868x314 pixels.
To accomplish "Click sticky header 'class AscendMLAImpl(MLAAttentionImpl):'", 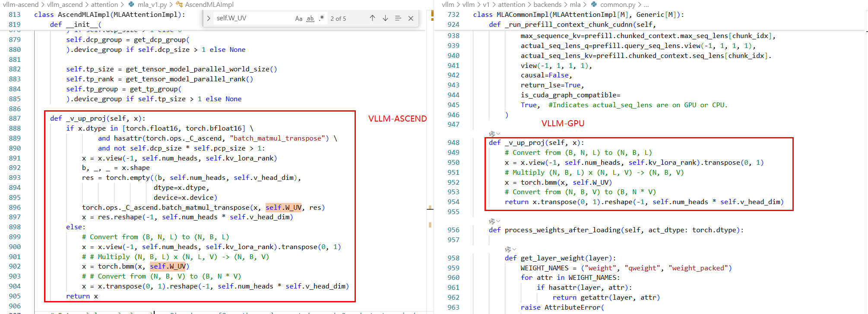I will coord(110,15).
